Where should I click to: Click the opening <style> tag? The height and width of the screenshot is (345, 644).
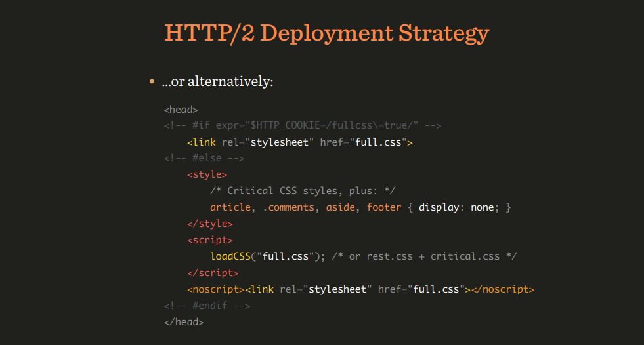click(x=207, y=174)
